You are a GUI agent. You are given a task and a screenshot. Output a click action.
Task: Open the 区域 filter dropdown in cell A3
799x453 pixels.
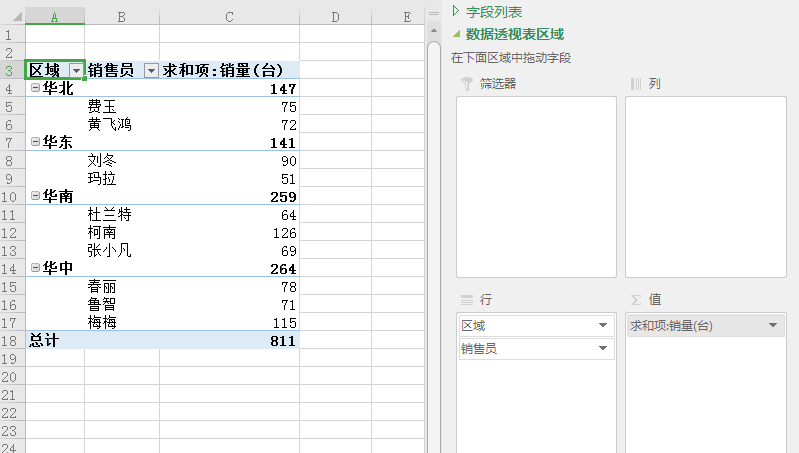click(x=76, y=71)
